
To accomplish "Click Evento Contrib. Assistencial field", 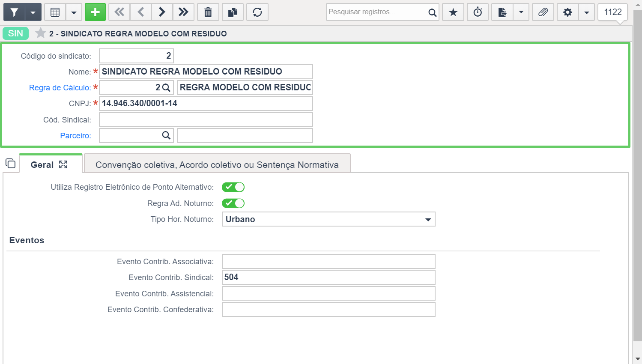I will click(328, 293).
